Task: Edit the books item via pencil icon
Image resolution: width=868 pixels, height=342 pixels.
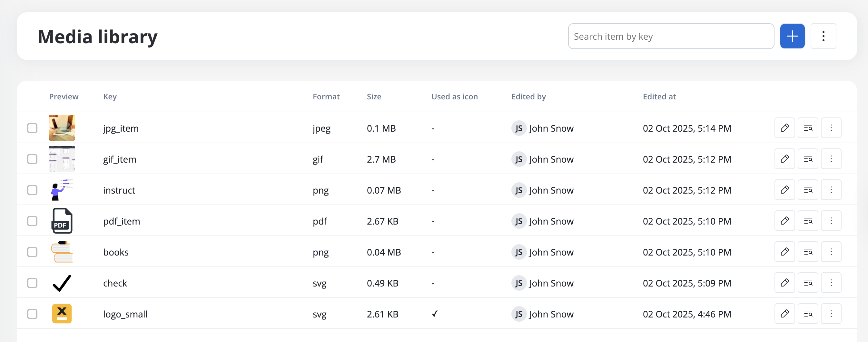Action: (784, 252)
